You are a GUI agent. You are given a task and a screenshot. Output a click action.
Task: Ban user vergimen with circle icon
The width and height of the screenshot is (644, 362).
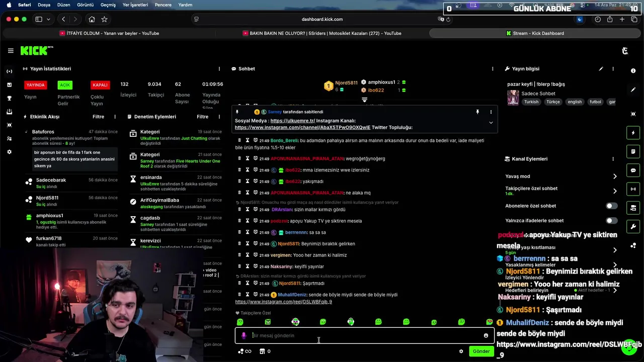tap(256, 255)
